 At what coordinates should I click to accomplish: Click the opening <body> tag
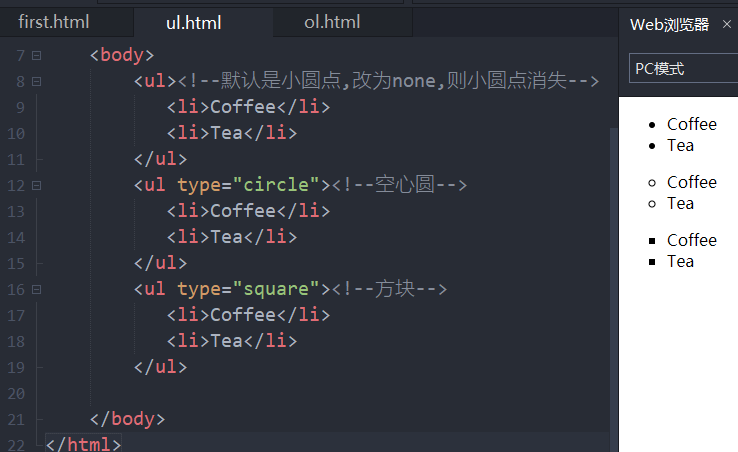point(122,55)
